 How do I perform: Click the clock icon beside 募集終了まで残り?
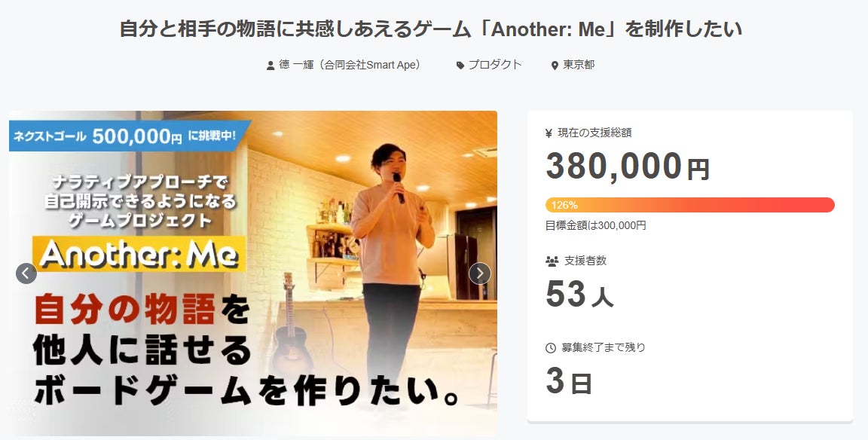pyautogui.click(x=551, y=348)
